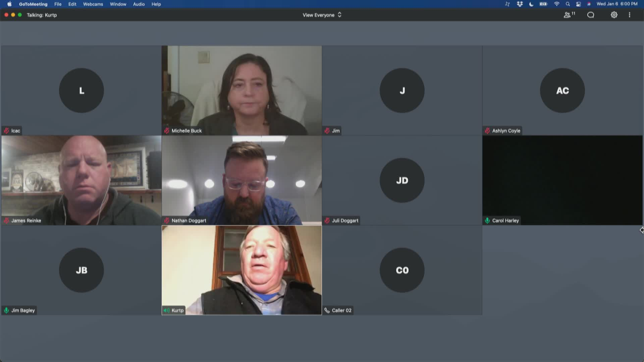644x362 pixels.
Task: Open the settings gear icon
Action: point(614,15)
